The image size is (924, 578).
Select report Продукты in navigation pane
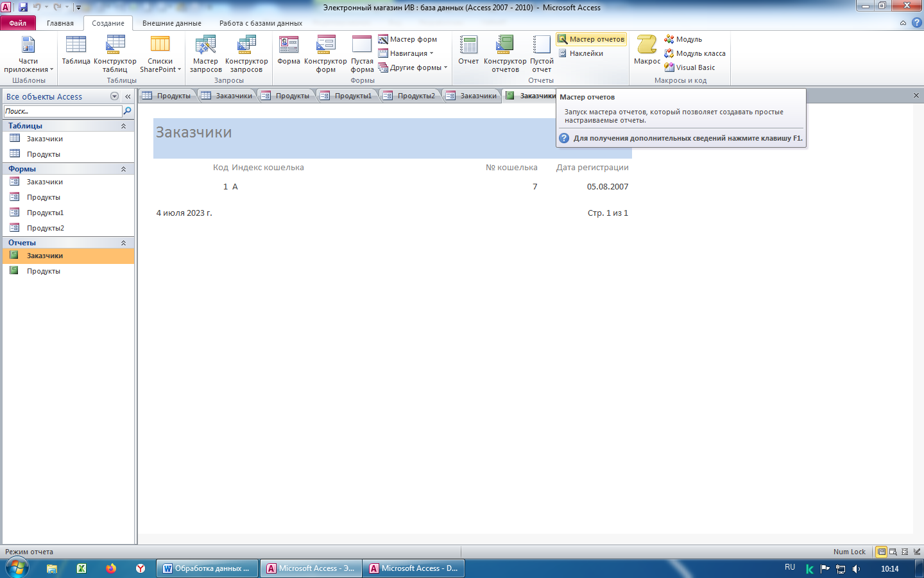pyautogui.click(x=68, y=271)
